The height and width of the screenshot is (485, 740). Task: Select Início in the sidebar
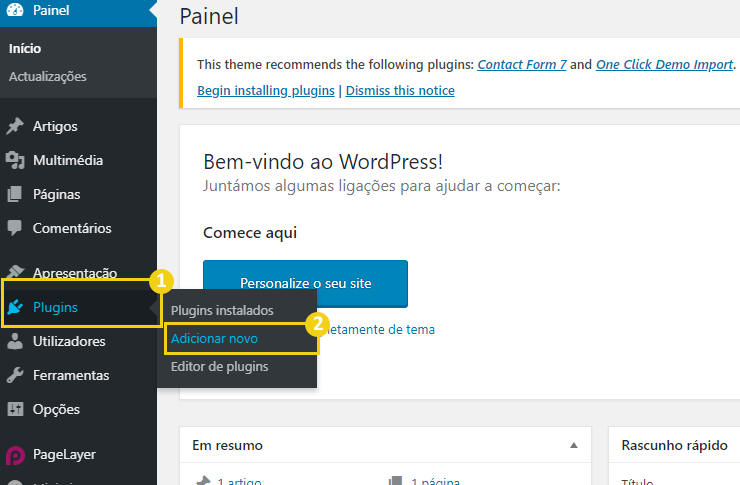[25, 49]
